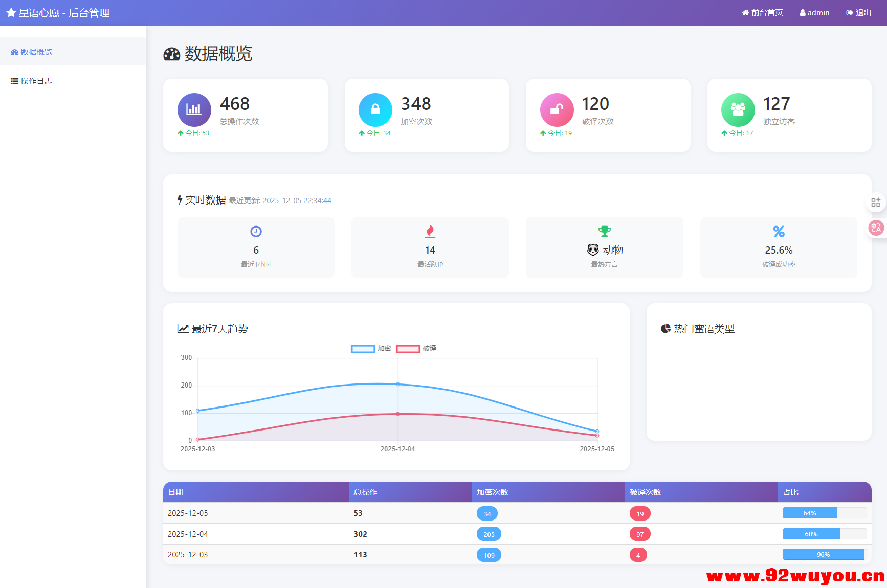Screen dimensions: 887x588
Task: Click the widgets icon on right screen edge
Action: click(x=876, y=202)
